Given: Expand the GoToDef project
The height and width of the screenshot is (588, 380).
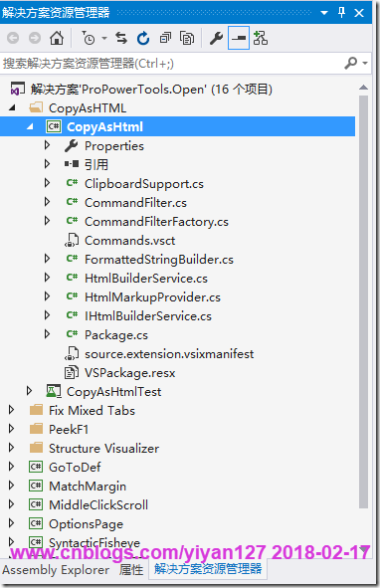Looking at the screenshot, I should click(x=12, y=467).
